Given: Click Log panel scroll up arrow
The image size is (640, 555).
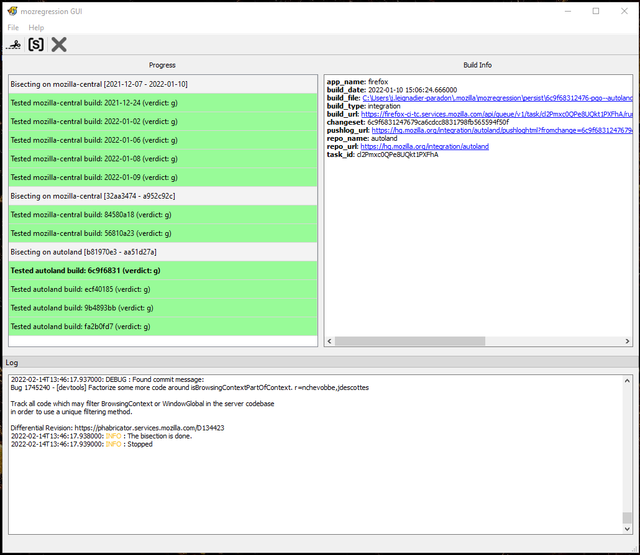Looking at the screenshot, I should [x=627, y=381].
